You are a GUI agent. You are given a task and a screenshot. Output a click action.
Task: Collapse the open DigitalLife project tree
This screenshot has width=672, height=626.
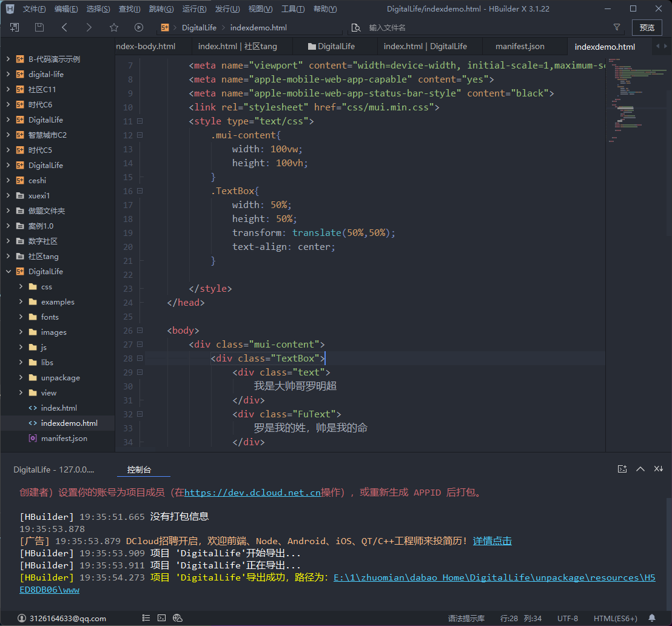pyautogui.click(x=8, y=272)
